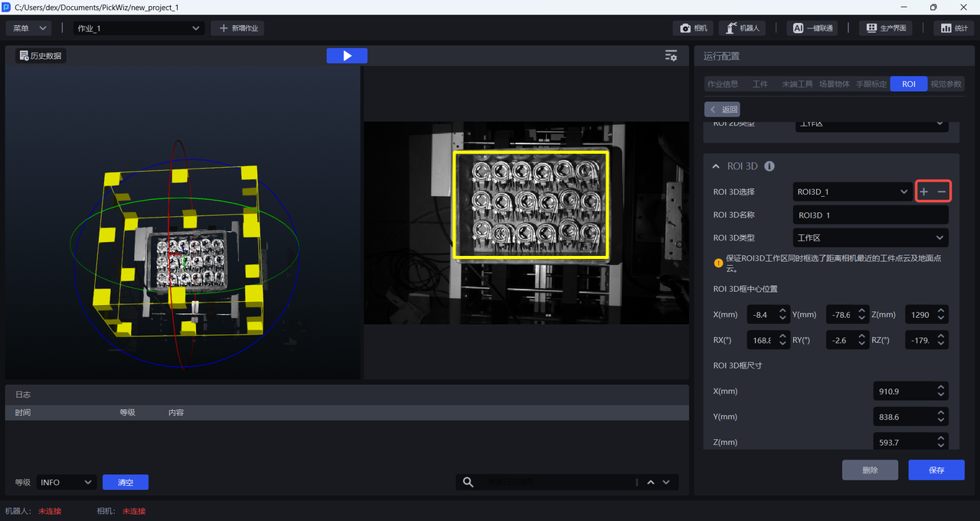This screenshot has width=980, height=521.
Task: Open display settings icon above image view
Action: [671, 56]
